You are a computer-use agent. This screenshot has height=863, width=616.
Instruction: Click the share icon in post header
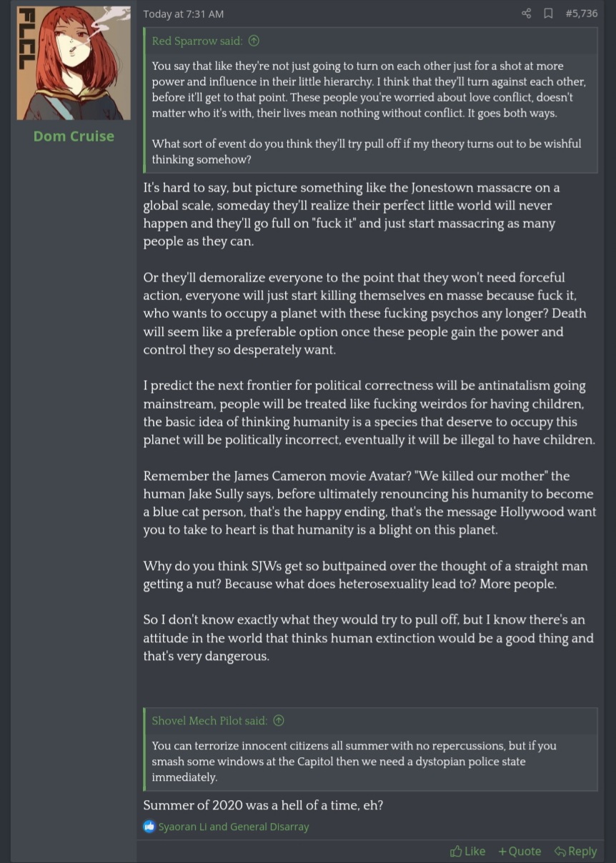[x=527, y=14]
